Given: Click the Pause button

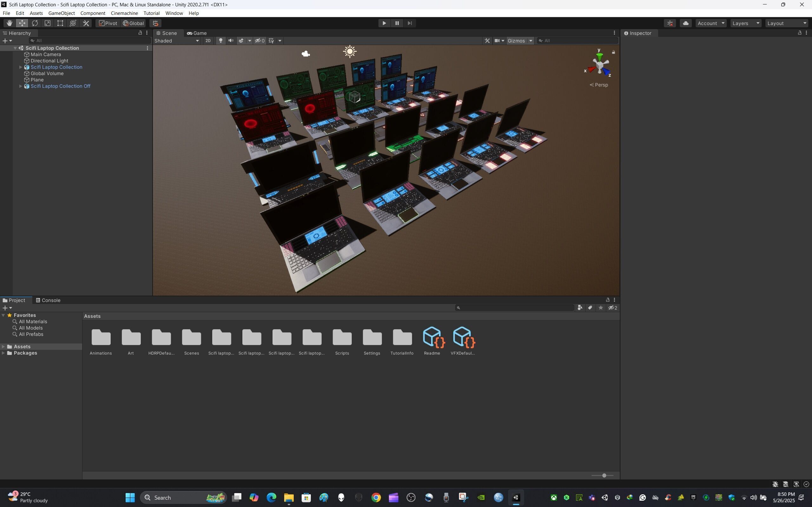Looking at the screenshot, I should click(x=397, y=23).
